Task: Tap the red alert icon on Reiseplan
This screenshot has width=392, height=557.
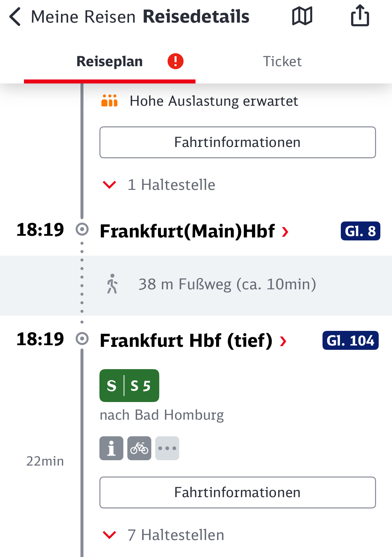Action: click(x=175, y=61)
